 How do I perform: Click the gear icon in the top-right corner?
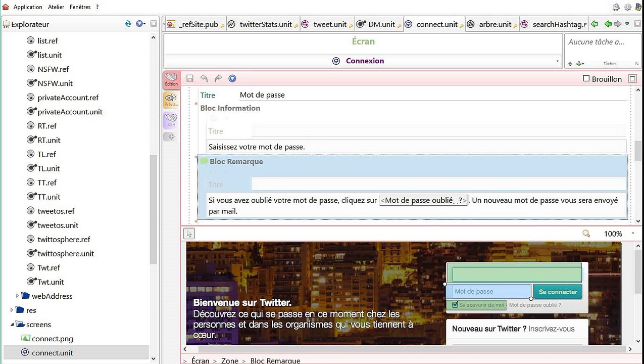[x=627, y=7]
